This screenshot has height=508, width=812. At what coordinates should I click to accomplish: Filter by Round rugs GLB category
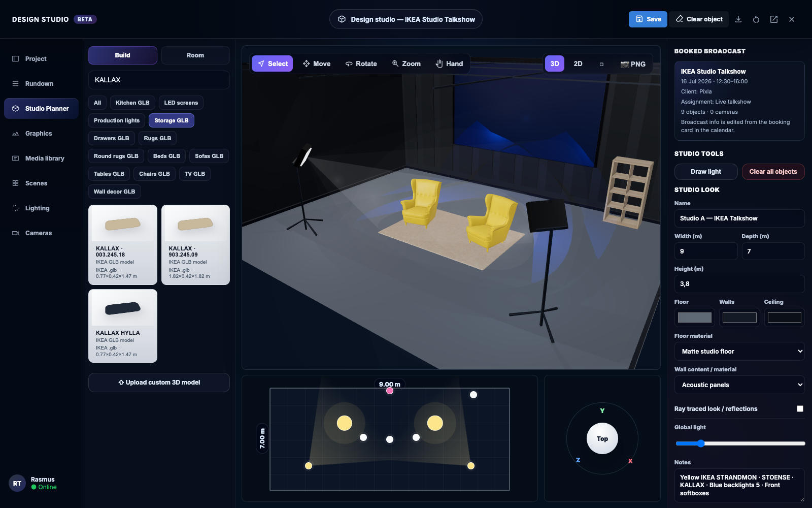116,156
